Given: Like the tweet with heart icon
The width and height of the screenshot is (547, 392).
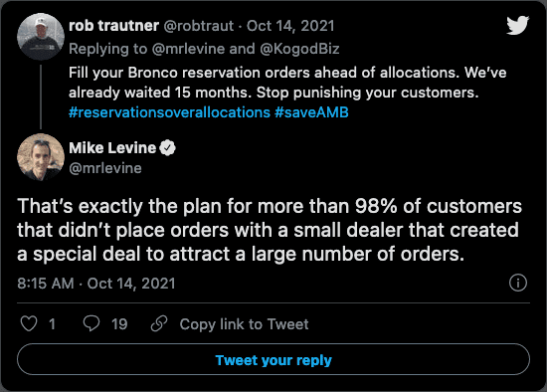Looking at the screenshot, I should click(x=29, y=323).
